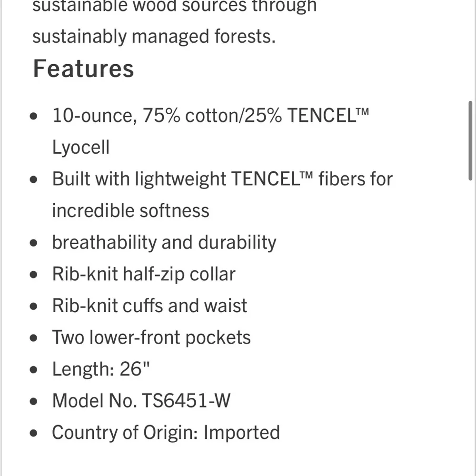The height and width of the screenshot is (476, 476).
Task: Click the 26" length value
Action: click(131, 369)
